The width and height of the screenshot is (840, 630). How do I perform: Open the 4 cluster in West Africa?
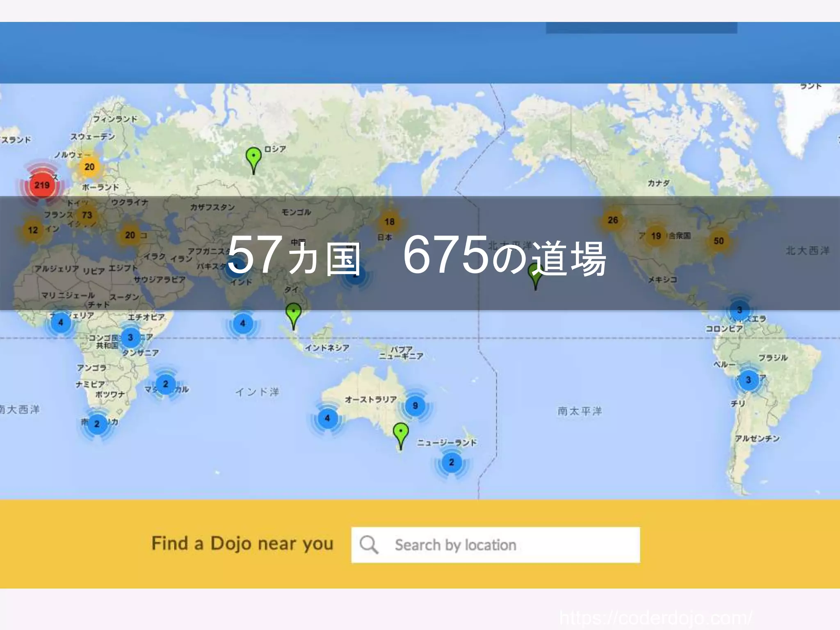tap(61, 322)
